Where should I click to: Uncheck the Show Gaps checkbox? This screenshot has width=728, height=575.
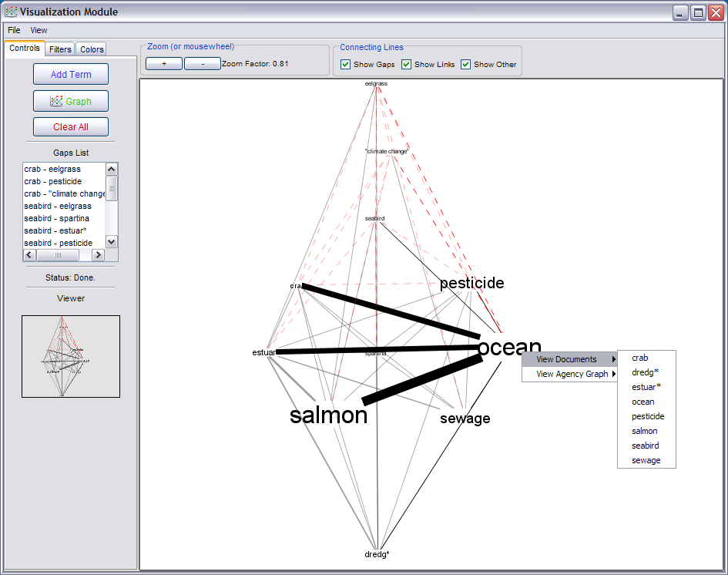click(345, 64)
